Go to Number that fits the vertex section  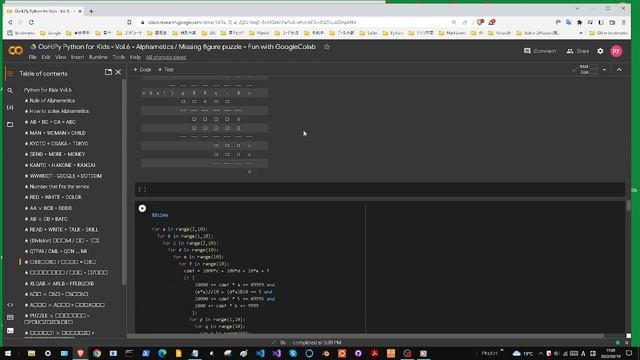click(x=57, y=187)
